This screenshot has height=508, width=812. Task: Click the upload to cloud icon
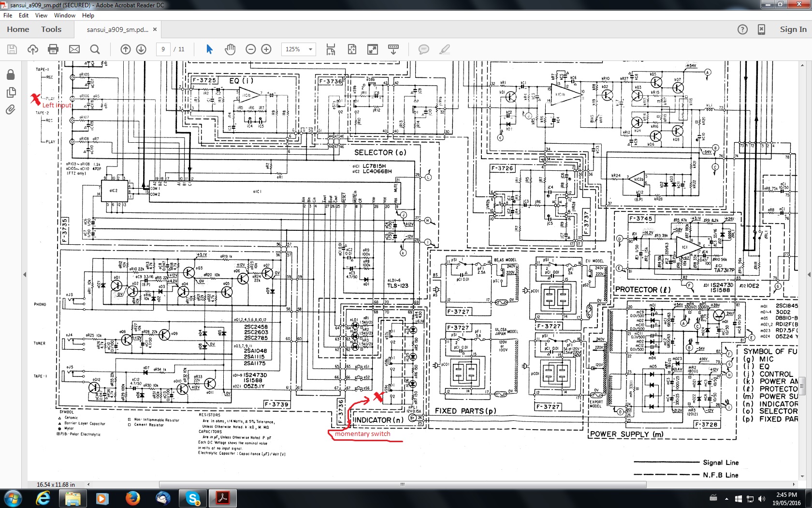point(33,49)
